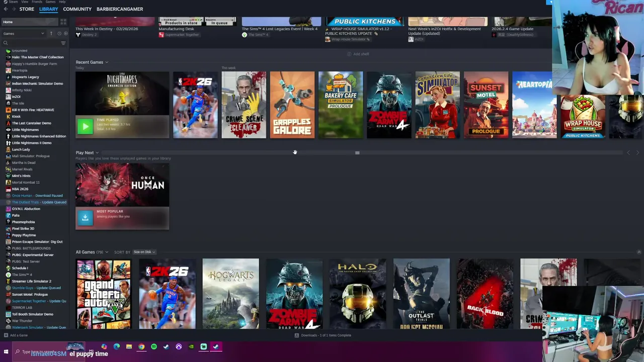This screenshot has width=644, height=362.
Task: Open Grand Theft Auto V cover
Action: point(103,294)
